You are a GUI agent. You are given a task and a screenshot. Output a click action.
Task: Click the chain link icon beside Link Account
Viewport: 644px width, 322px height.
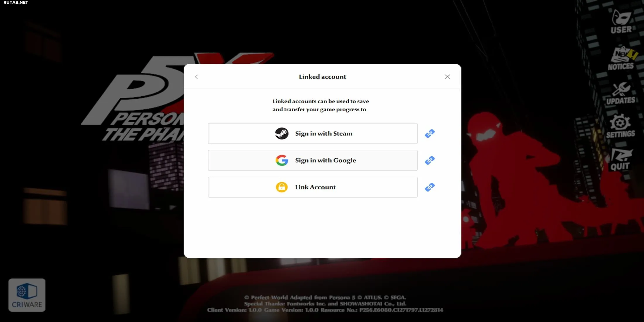pyautogui.click(x=430, y=187)
